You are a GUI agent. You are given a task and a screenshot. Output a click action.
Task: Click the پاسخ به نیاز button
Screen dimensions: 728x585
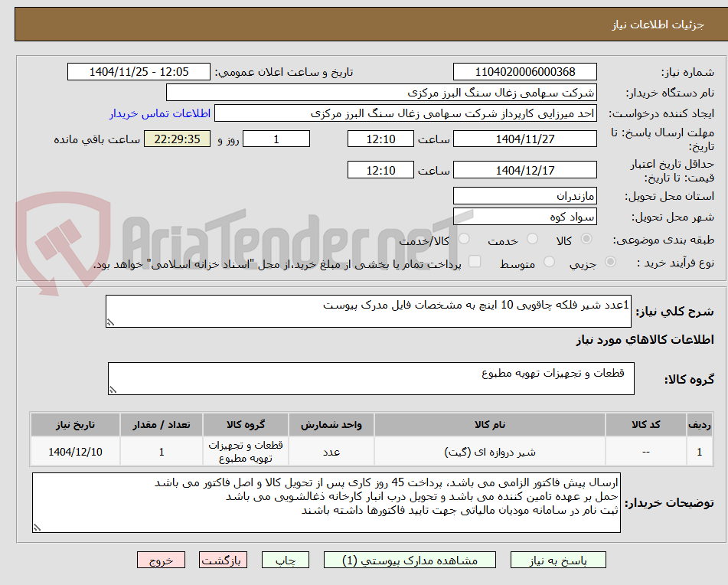(x=558, y=560)
